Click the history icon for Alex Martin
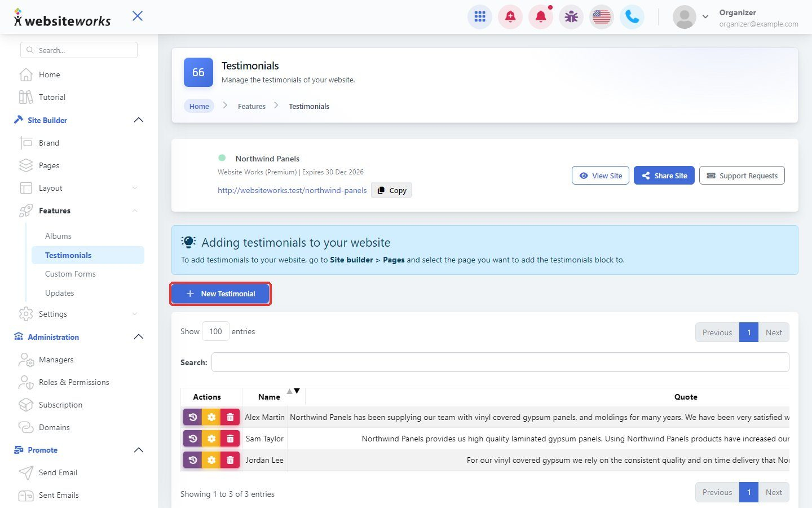Screen dimensions: 812x508 (193, 417)
